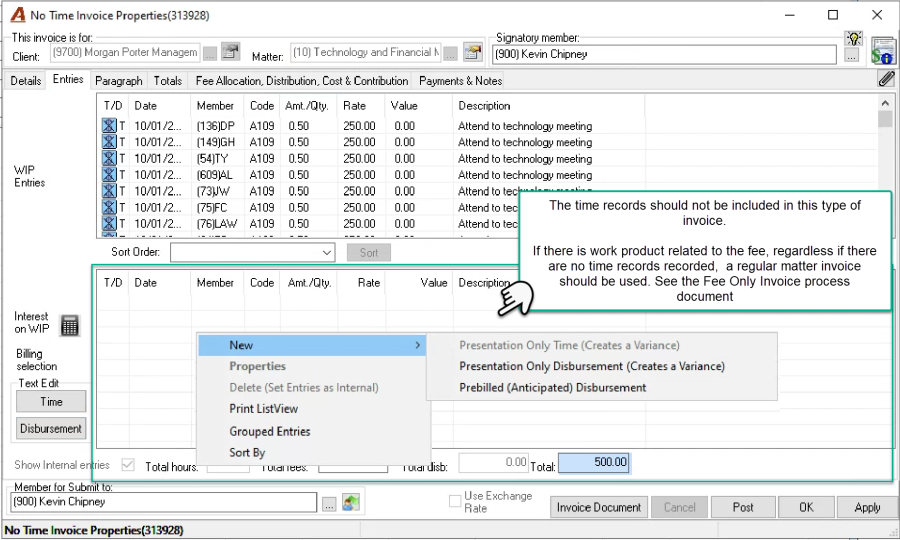
Task: Switch to the Entries tab
Action: tap(68, 79)
